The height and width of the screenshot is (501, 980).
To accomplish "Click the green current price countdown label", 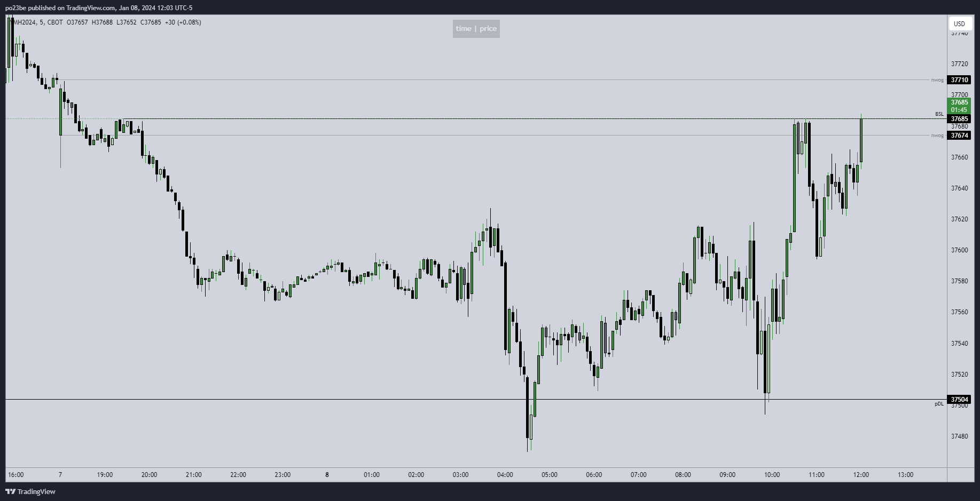I will pyautogui.click(x=960, y=106).
